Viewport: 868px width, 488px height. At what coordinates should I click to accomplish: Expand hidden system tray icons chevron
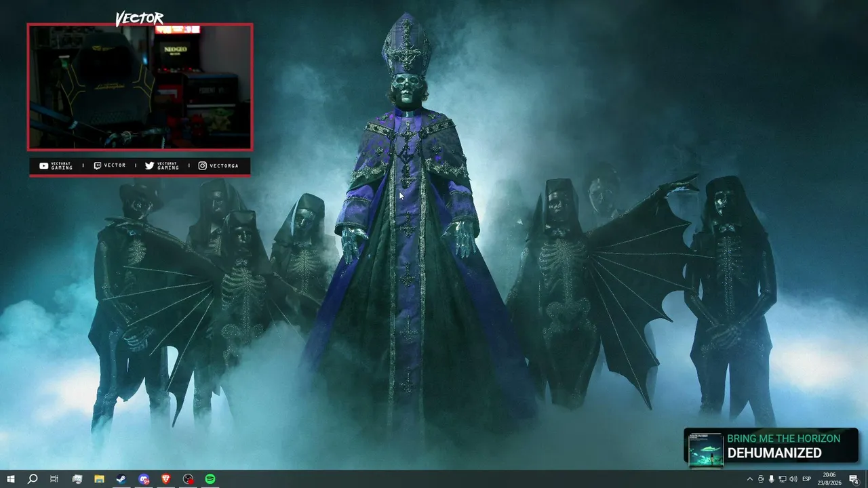point(749,479)
